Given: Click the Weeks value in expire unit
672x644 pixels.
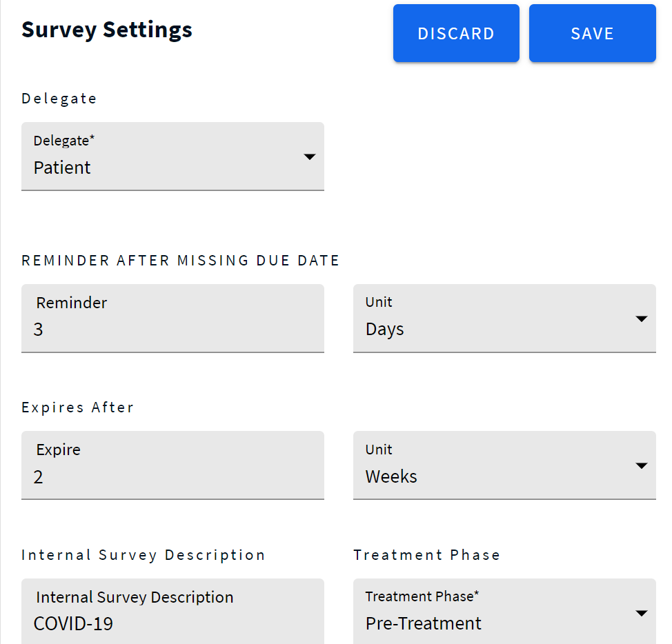Looking at the screenshot, I should (391, 476).
